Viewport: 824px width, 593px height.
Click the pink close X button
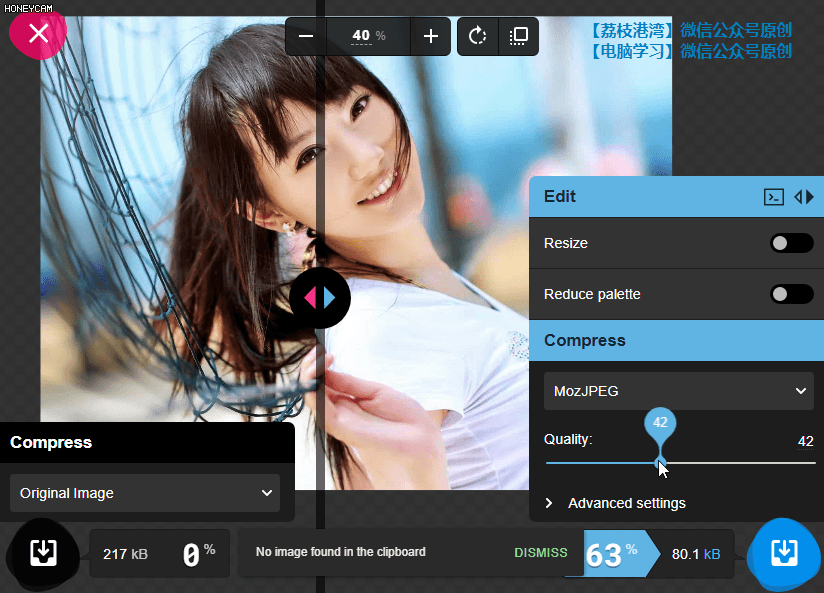coord(38,33)
